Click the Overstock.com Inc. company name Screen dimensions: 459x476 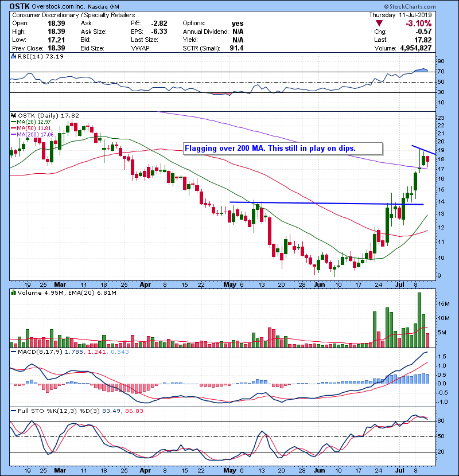[x=59, y=6]
